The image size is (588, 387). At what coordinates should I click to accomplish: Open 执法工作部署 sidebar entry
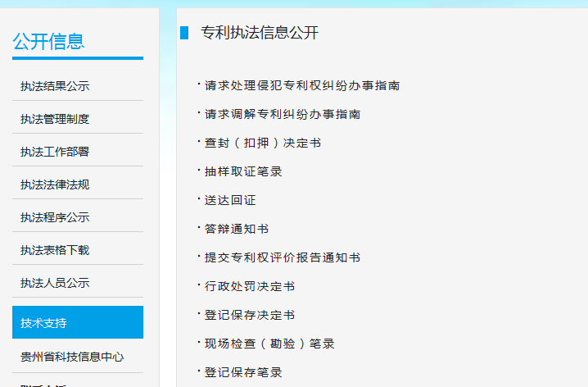pyautogui.click(x=55, y=152)
